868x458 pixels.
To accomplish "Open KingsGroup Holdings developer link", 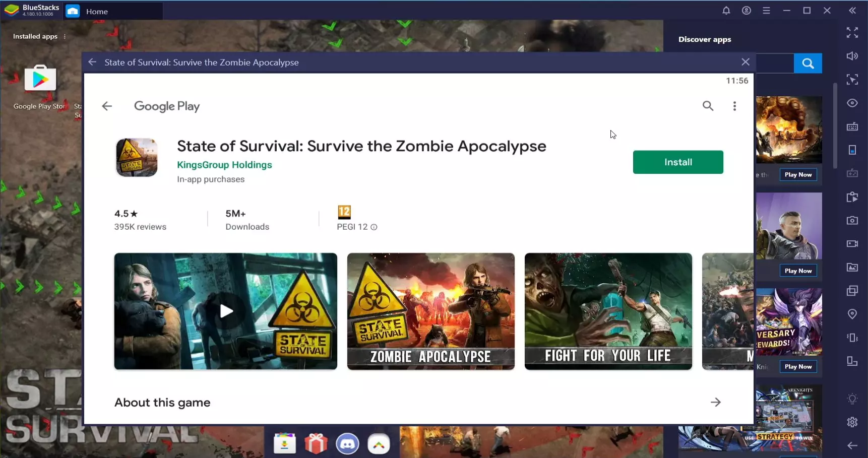I will (x=224, y=165).
